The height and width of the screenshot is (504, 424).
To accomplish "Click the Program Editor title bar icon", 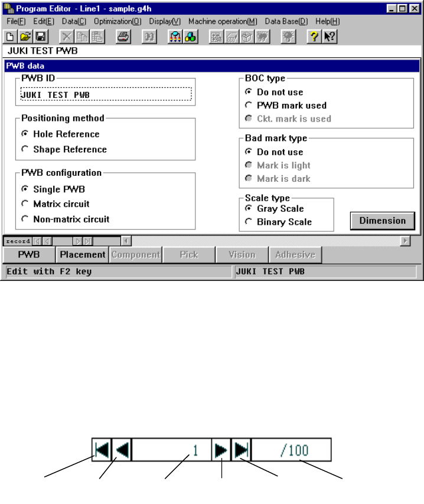I will (x=9, y=8).
